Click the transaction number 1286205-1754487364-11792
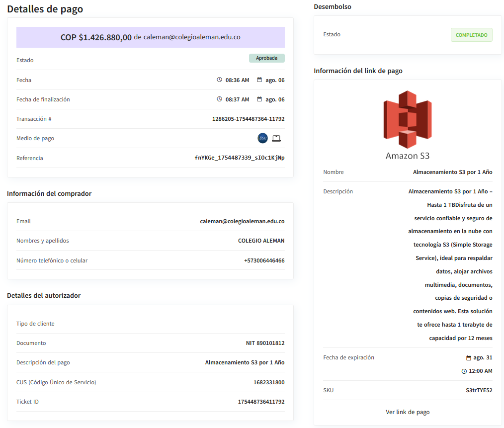 tap(248, 119)
